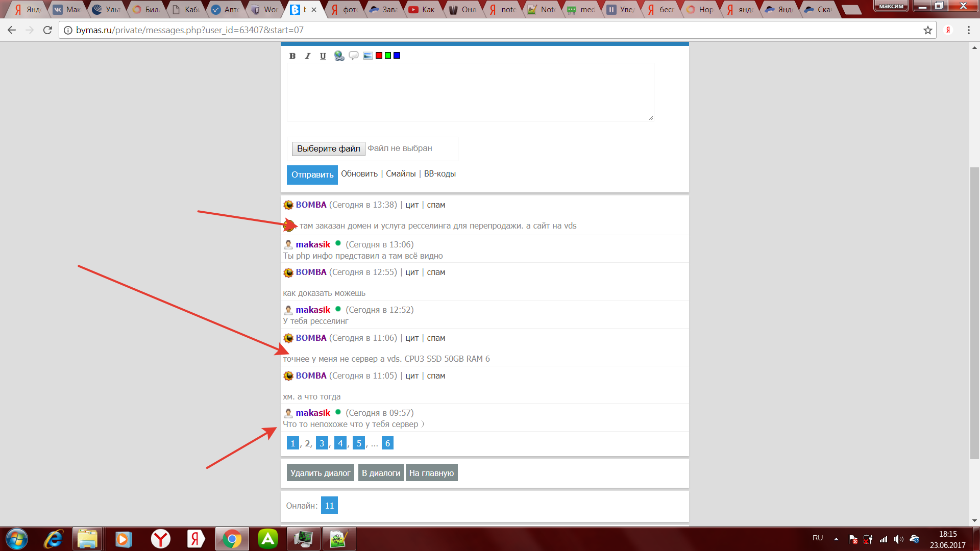
Task: Open the VK Мак browser tab
Action: [68, 9]
